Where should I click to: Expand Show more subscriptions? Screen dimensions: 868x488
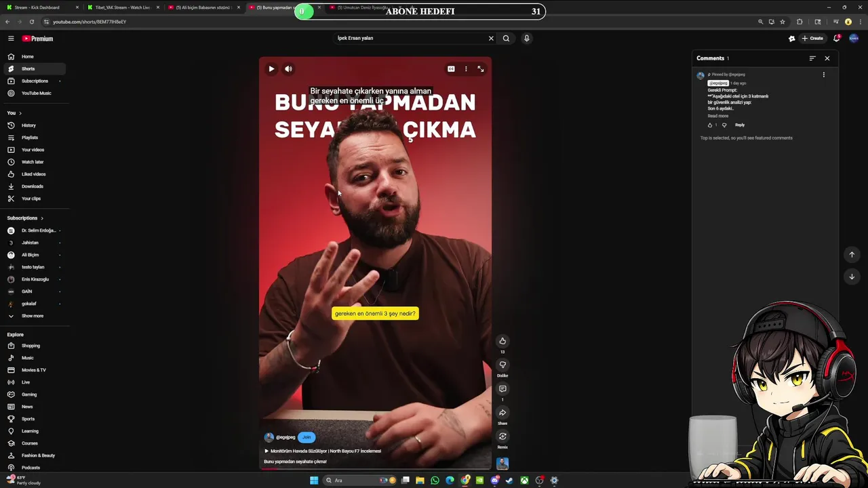pyautogui.click(x=34, y=316)
